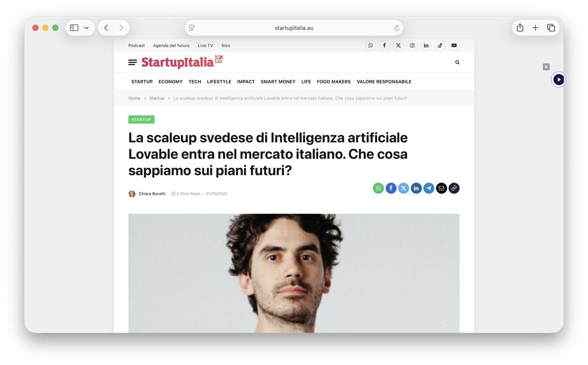Open the Safari share menu

pos(520,28)
